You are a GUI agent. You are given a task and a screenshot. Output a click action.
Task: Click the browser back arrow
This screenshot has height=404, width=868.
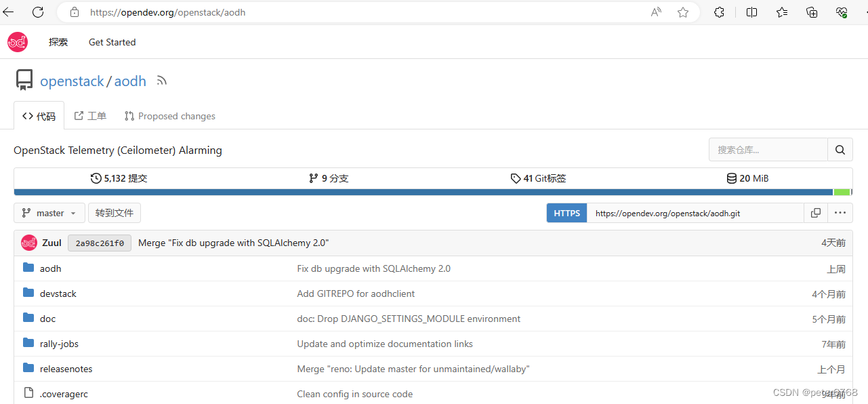(9, 12)
